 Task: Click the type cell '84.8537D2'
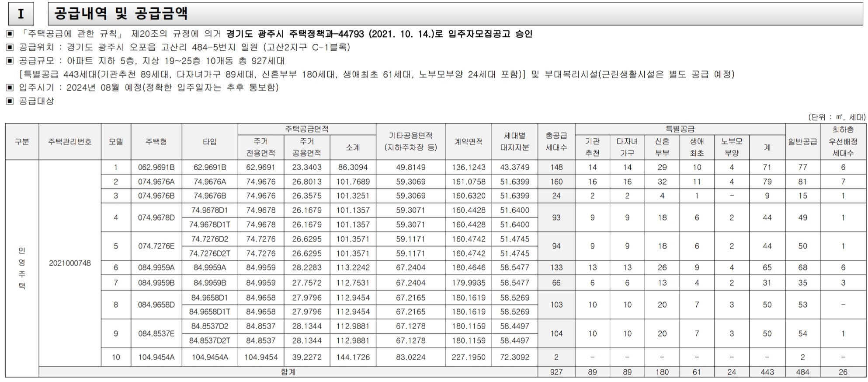[x=210, y=326]
